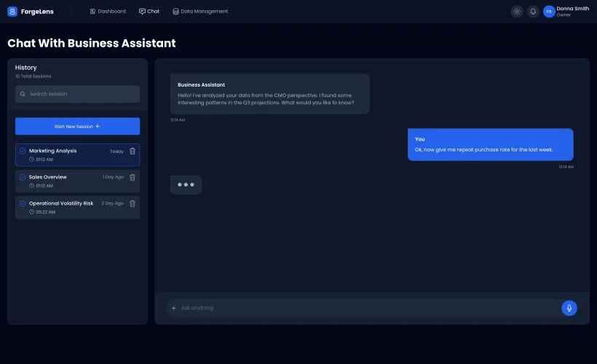Image resolution: width=597 pixels, height=364 pixels.
Task: Open the Marketing Analysis session
Action: (77, 155)
